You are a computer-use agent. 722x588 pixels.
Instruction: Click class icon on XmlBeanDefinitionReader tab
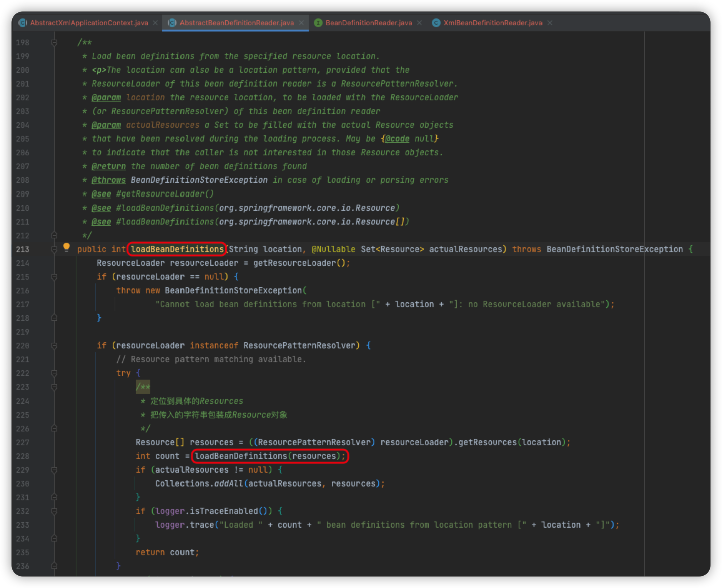pos(436,23)
